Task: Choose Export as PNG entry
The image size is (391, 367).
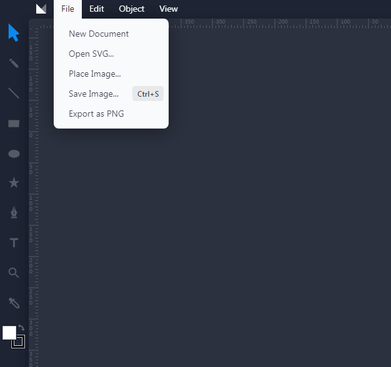Action: click(111, 114)
